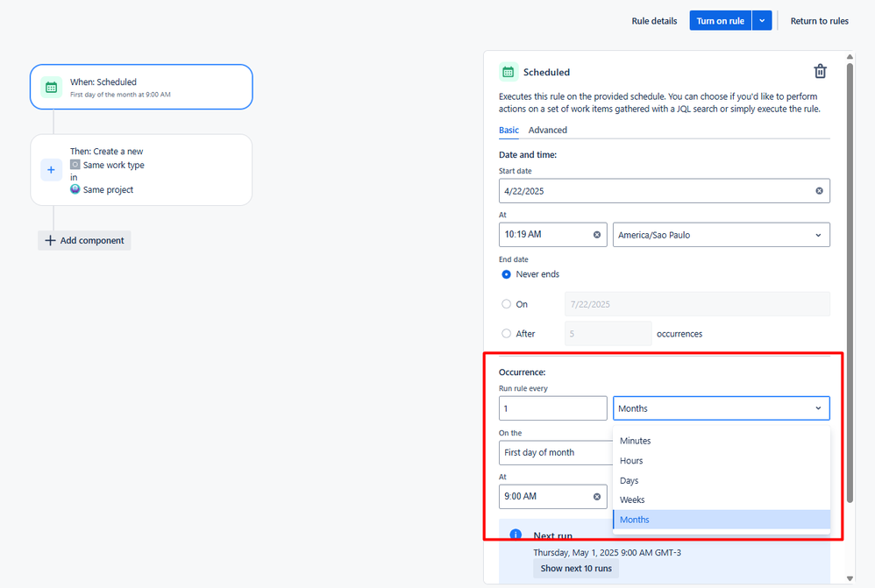
Task: Clear the 9:00 AM time using its X icon
Action: point(596,497)
